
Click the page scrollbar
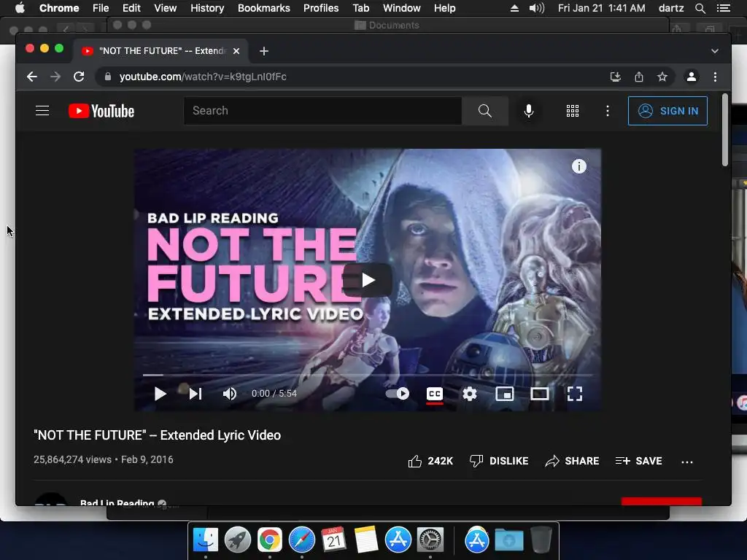724,130
